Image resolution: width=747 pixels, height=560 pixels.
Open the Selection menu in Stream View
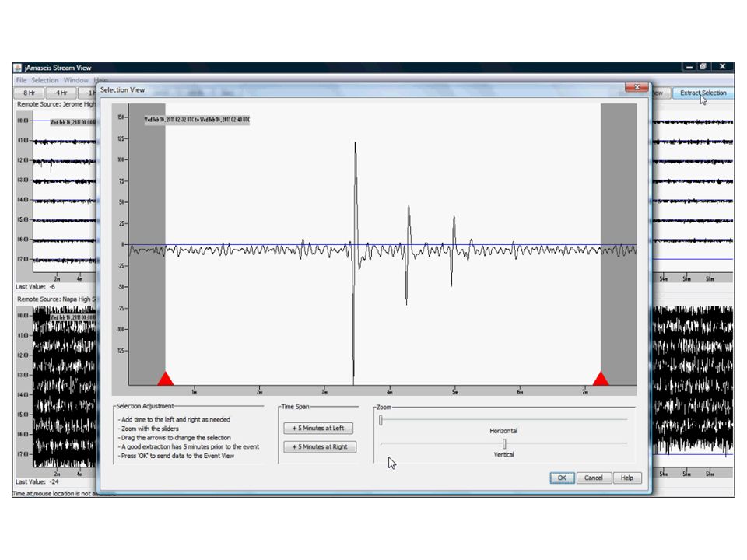pyautogui.click(x=45, y=80)
